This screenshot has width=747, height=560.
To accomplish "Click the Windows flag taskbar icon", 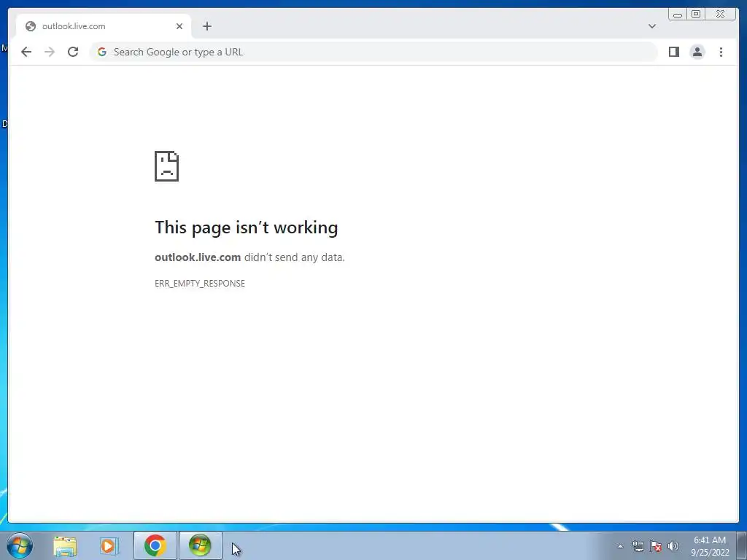I will click(x=200, y=545).
